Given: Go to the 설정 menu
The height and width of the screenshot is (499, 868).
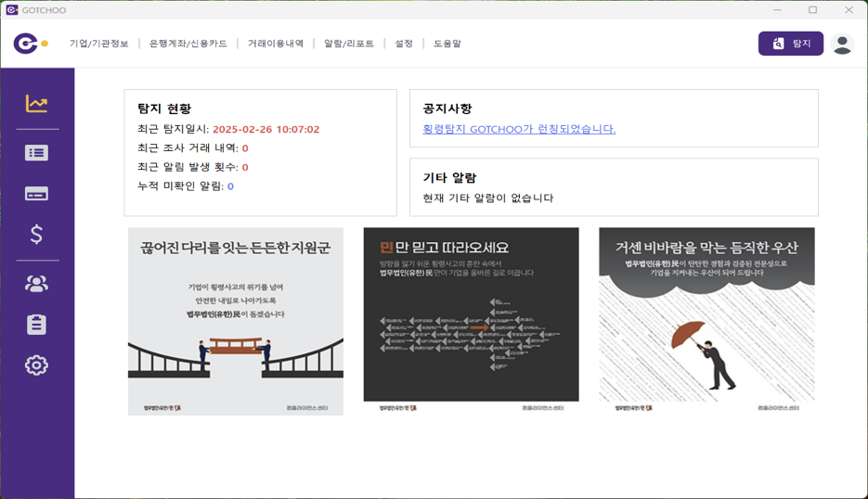Looking at the screenshot, I should (x=404, y=44).
